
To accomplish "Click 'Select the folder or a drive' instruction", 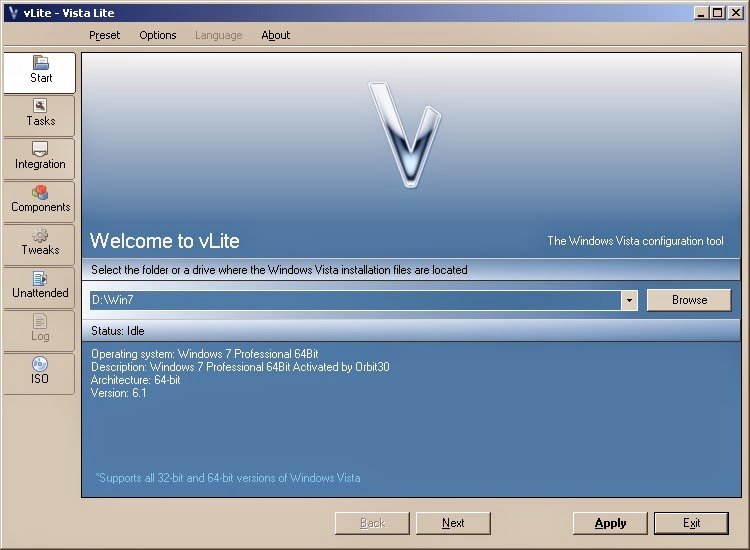I will [x=279, y=270].
